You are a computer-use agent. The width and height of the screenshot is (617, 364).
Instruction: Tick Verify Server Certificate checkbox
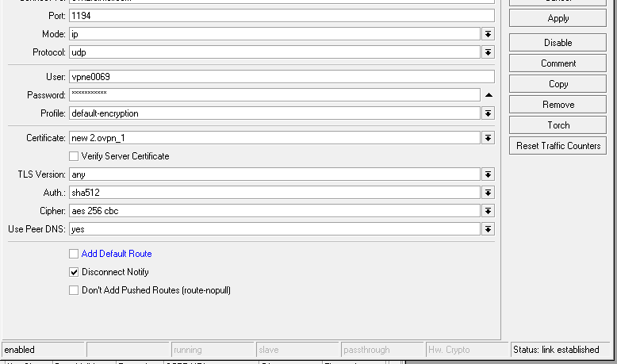[x=74, y=156]
